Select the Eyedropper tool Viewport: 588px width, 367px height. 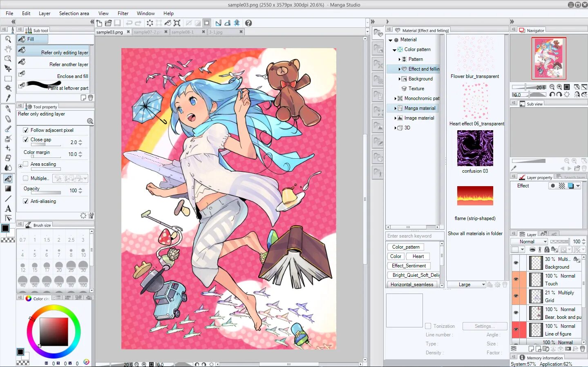pos(8,98)
